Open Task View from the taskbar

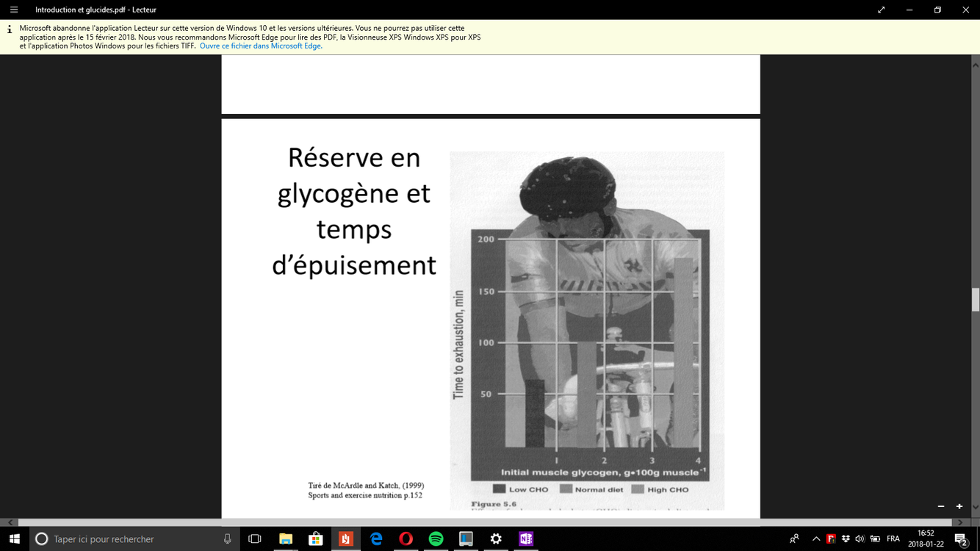point(255,539)
